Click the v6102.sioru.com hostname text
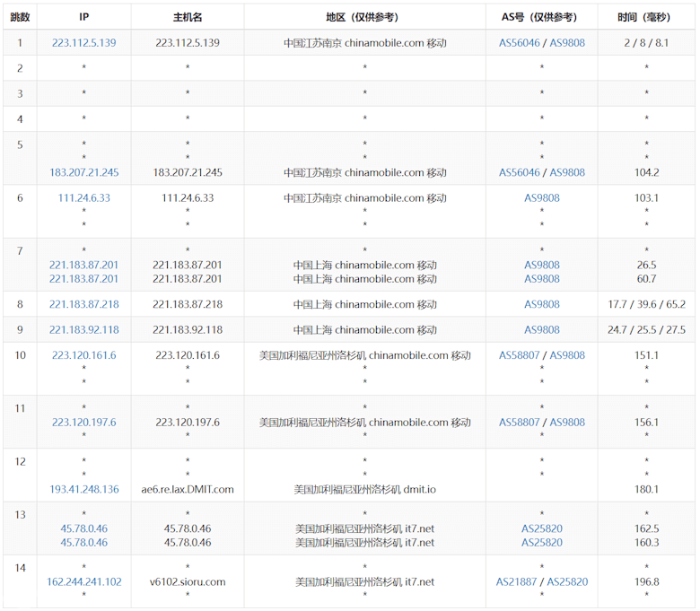The image size is (700, 611). [188, 581]
